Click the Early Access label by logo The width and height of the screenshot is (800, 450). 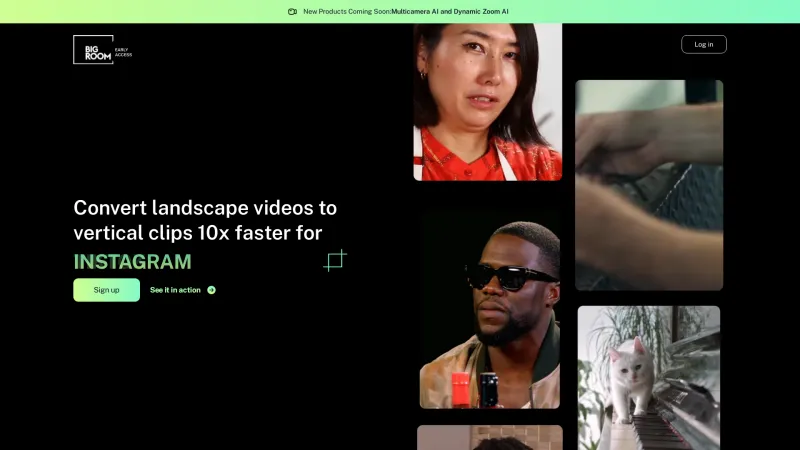[x=123, y=52]
